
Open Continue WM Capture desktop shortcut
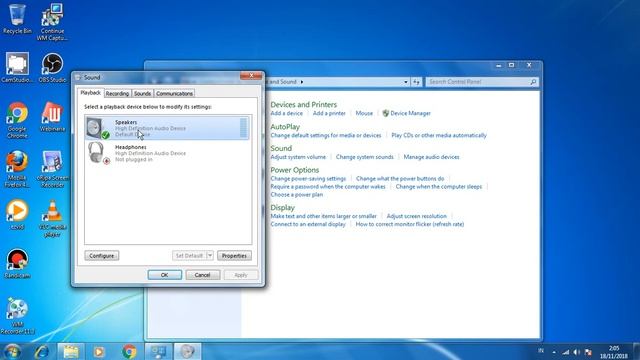pos(52,22)
